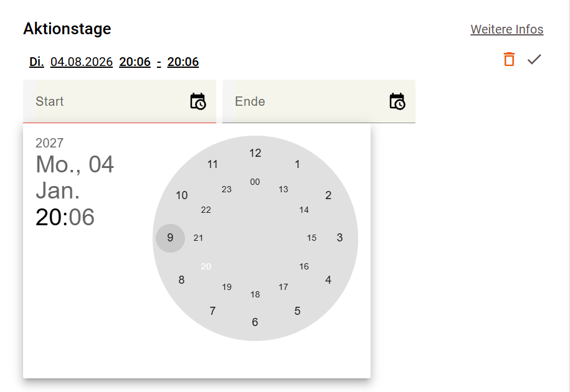Viewport: 570px width, 392px height.
Task: Select hour 22 on the inner clock ring
Action: coord(206,210)
